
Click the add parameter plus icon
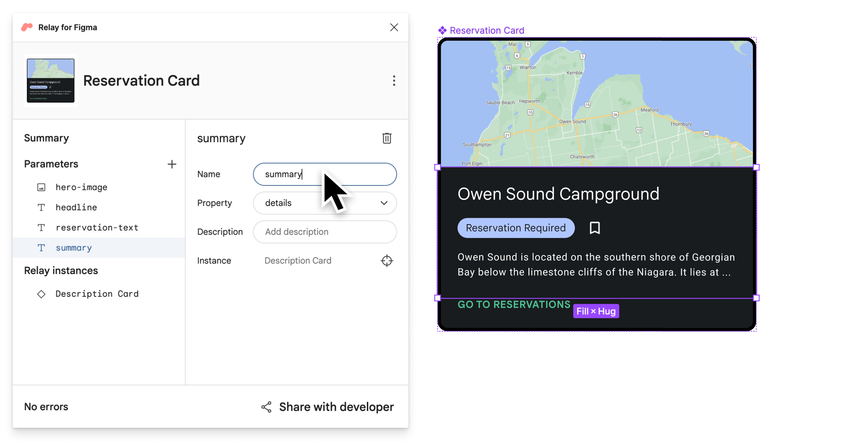[172, 164]
